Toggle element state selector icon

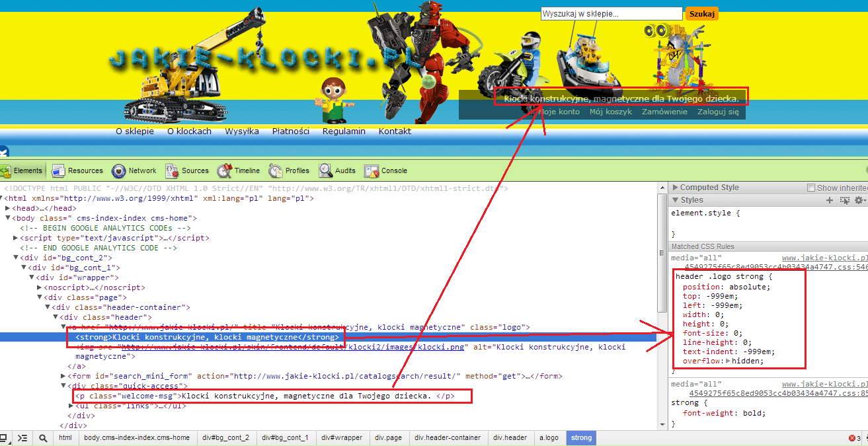click(844, 200)
